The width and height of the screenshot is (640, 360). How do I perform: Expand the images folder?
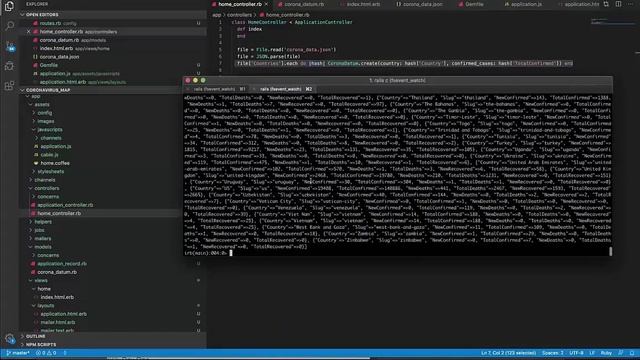tap(46, 121)
